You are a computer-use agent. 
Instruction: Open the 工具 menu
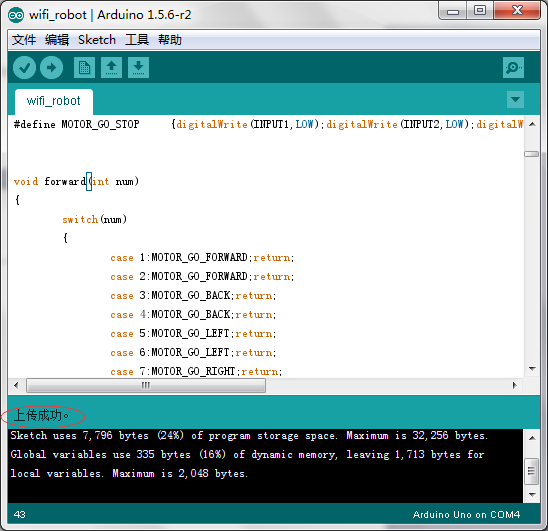[x=137, y=40]
